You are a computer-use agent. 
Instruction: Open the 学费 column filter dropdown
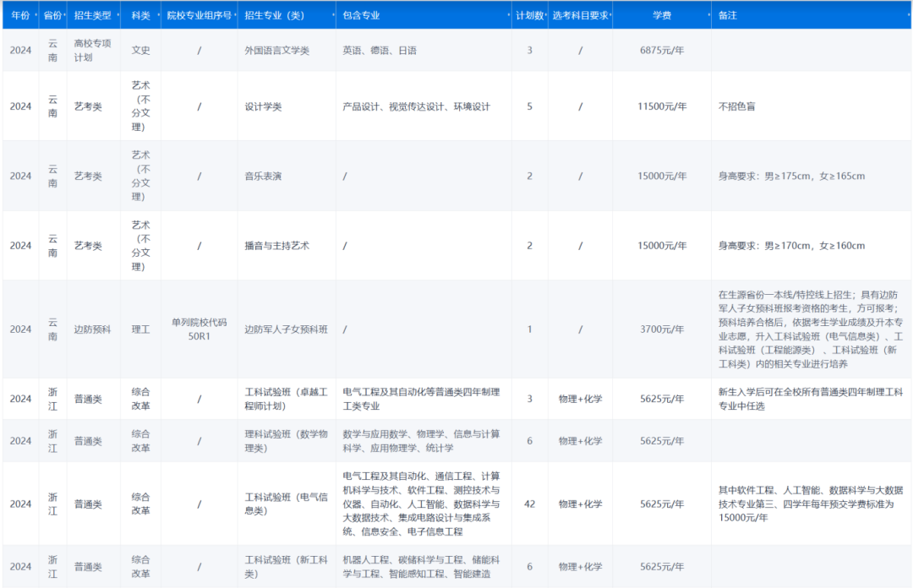tap(708, 15)
